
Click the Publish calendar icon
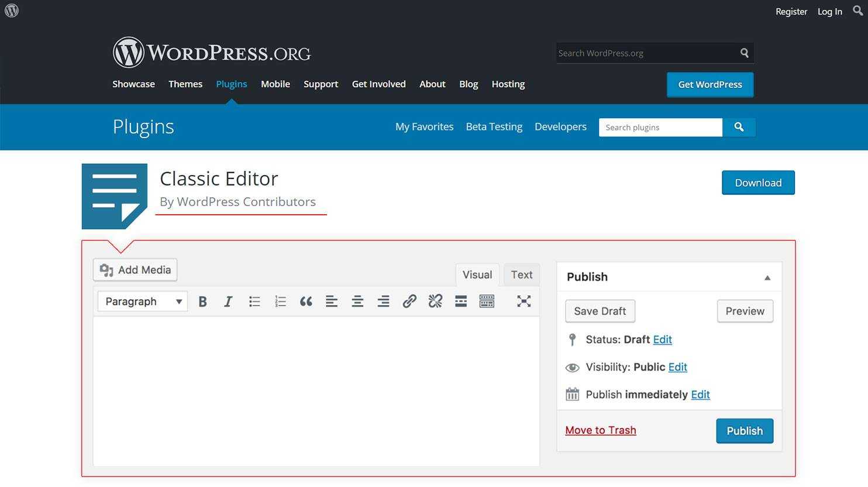pyautogui.click(x=572, y=394)
